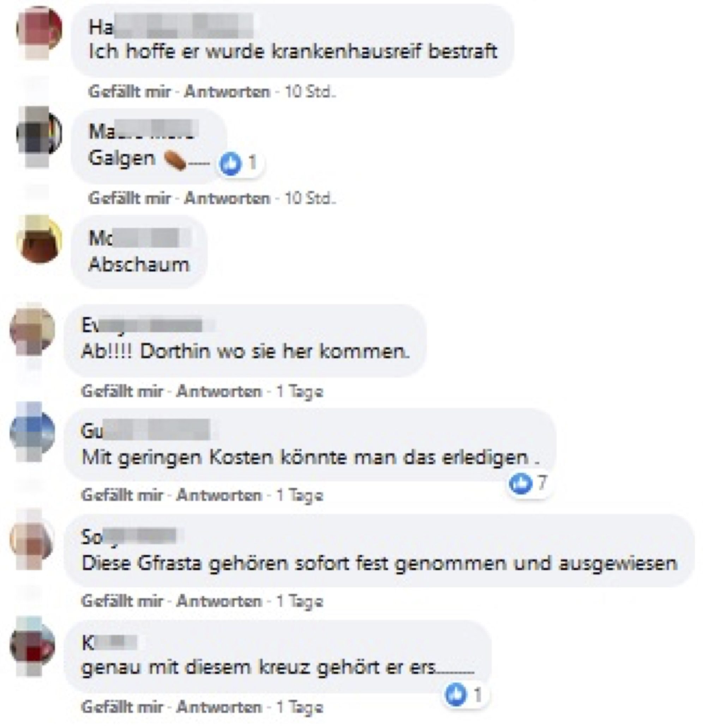Image resolution: width=703 pixels, height=728 pixels.
Task: Click Gefällt mir under Dorthin comment
Action: [x=122, y=391]
